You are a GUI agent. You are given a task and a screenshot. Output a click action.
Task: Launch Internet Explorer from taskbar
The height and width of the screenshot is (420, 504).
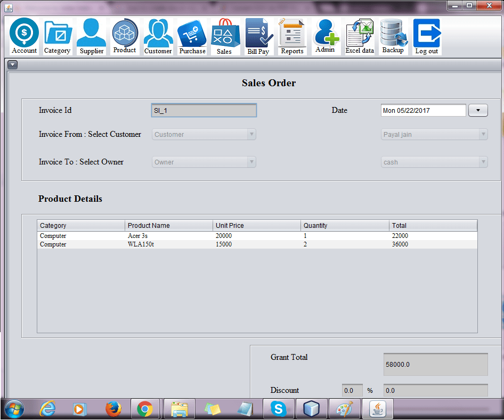pos(47,409)
